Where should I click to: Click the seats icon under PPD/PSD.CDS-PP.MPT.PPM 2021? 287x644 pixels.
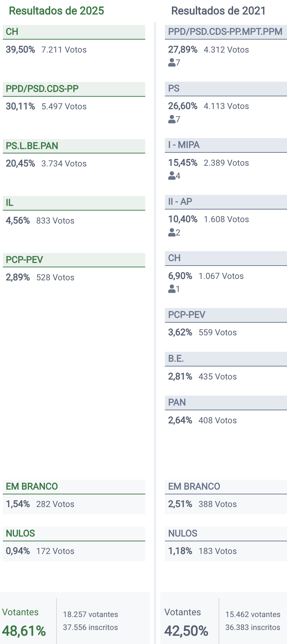pyautogui.click(x=172, y=63)
